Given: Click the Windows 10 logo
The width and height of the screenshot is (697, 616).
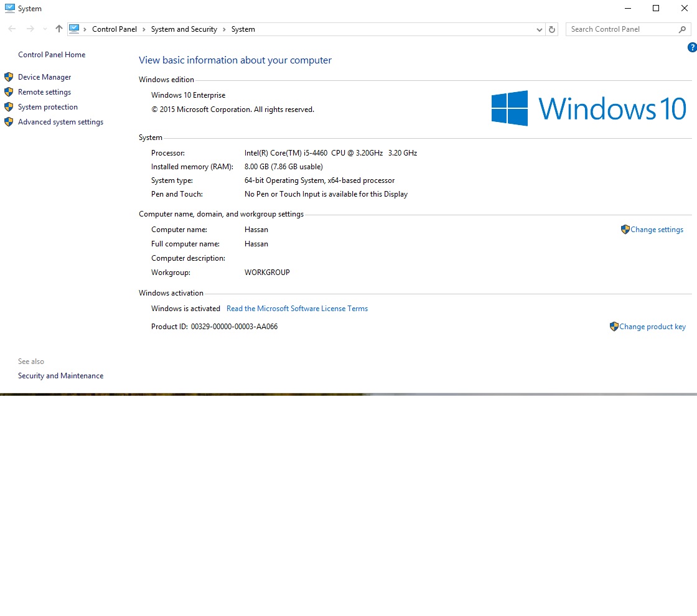Looking at the screenshot, I should point(589,108).
